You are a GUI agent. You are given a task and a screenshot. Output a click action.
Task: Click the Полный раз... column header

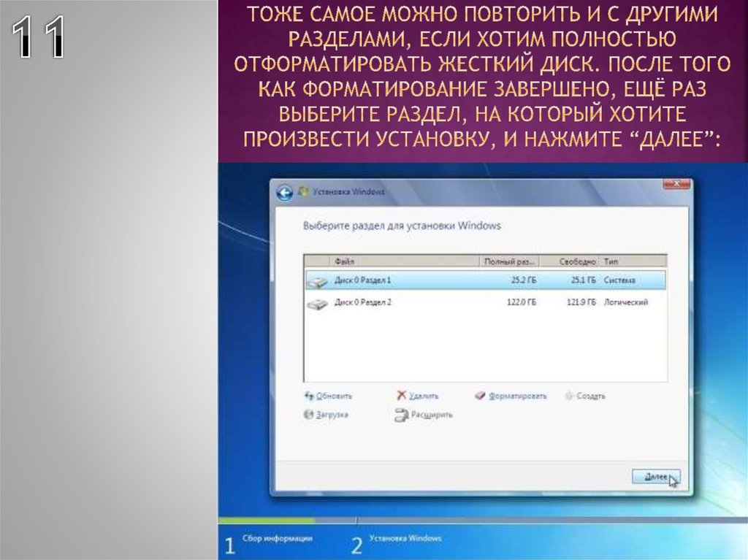click(x=509, y=261)
